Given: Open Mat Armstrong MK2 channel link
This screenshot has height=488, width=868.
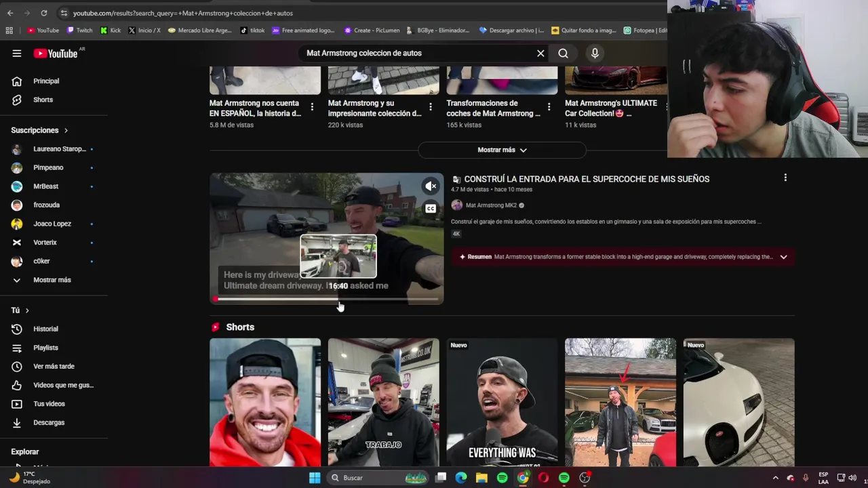Looking at the screenshot, I should [x=491, y=205].
